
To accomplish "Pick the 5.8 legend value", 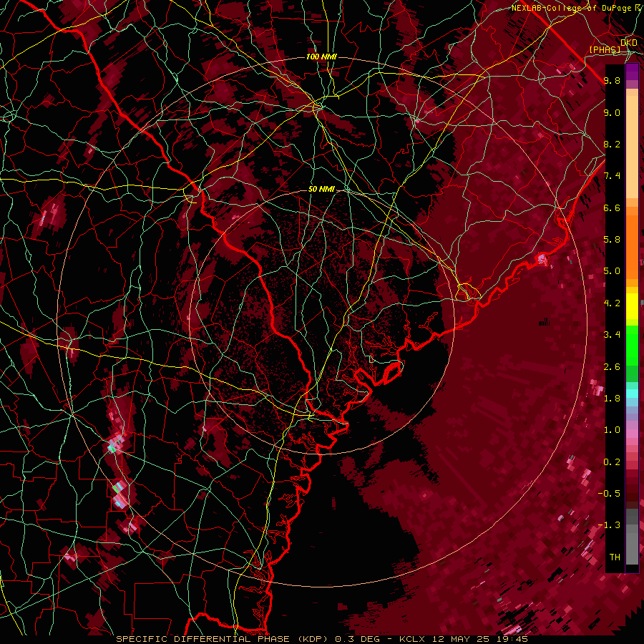I will pos(612,240).
